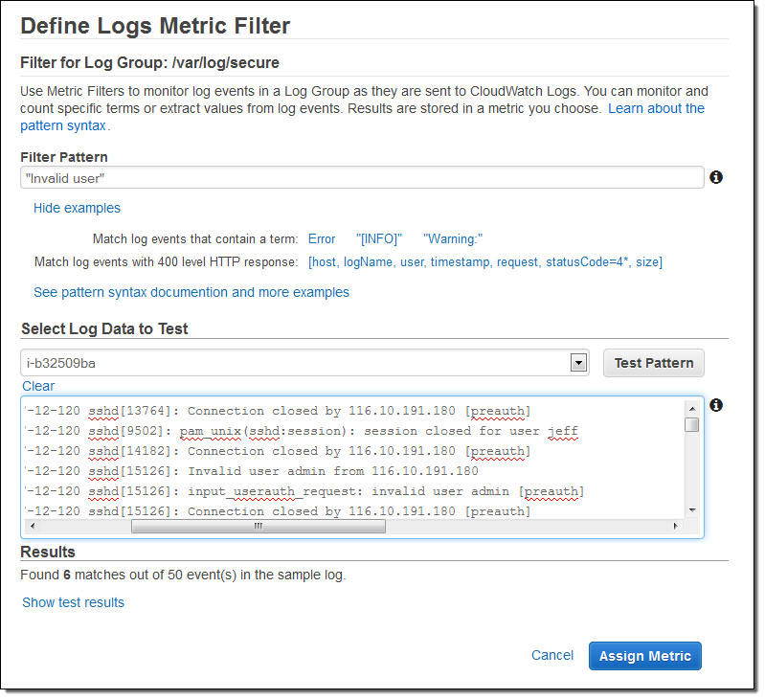Image resolution: width=765 pixels, height=700 pixels.
Task: Select the "Warning:" example pattern
Action: coord(453,238)
